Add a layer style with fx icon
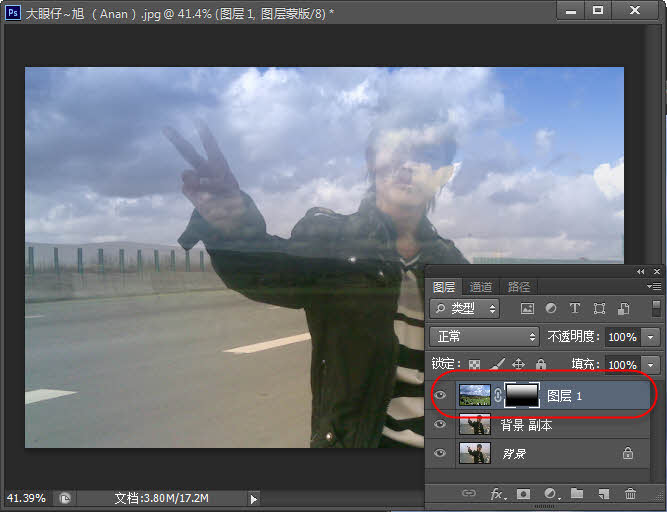Screen dimensions: 667x512 click(x=497, y=494)
